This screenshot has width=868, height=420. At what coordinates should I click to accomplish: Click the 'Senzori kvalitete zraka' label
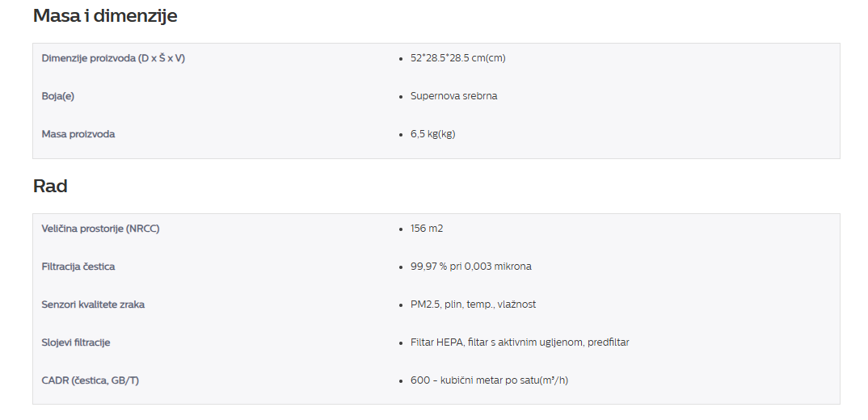(x=93, y=304)
